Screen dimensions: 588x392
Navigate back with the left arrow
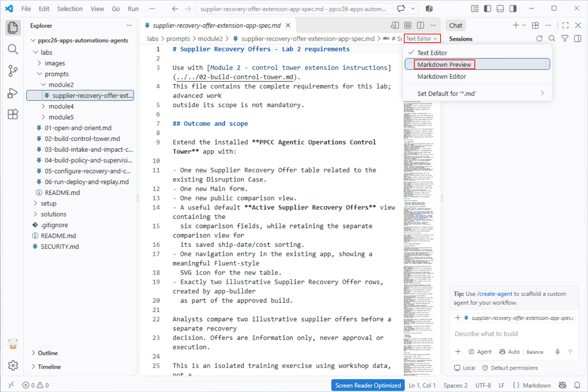(175, 9)
